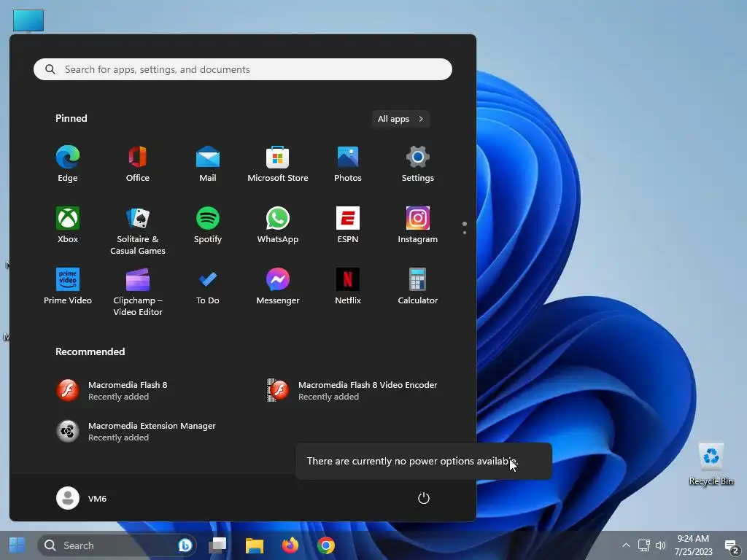Expand the All apps list
The width and height of the screenshot is (747, 560).
click(x=400, y=119)
